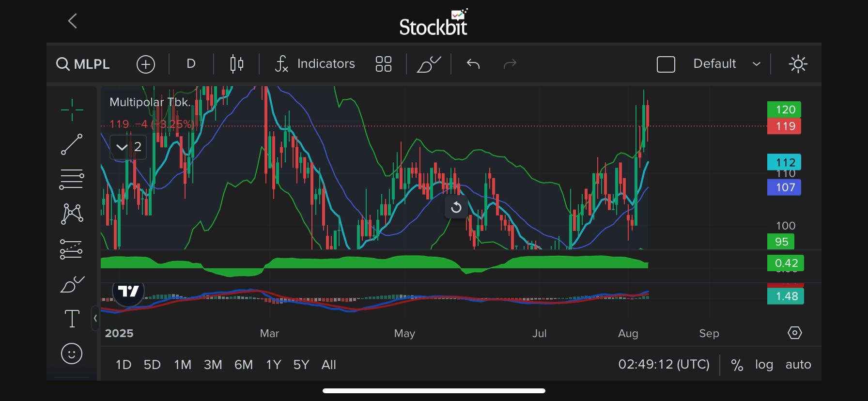This screenshot has height=401, width=868.
Task: Toggle auto scale mode
Action: pos(798,365)
